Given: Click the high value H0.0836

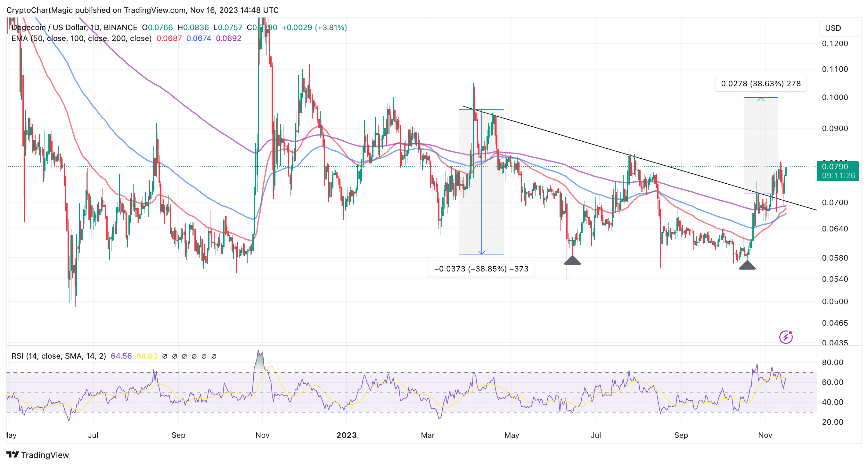Looking at the screenshot, I should click(193, 27).
